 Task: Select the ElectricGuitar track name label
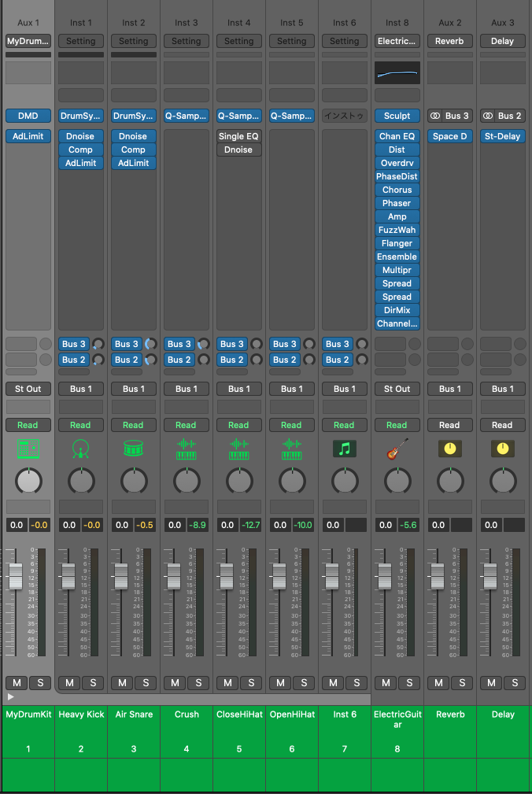(x=397, y=719)
